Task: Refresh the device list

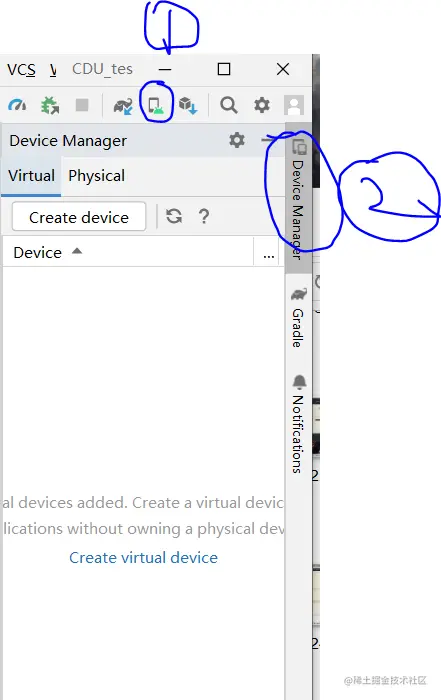Action: point(174,217)
